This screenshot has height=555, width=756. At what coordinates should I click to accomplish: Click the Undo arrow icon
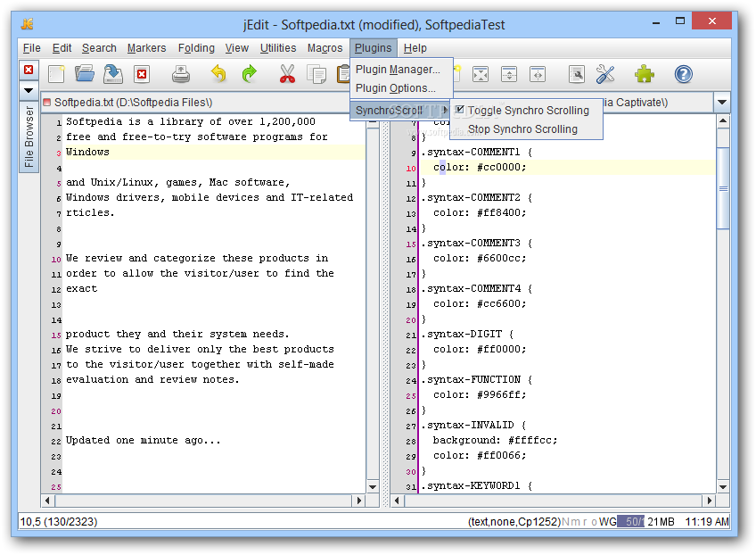[219, 74]
